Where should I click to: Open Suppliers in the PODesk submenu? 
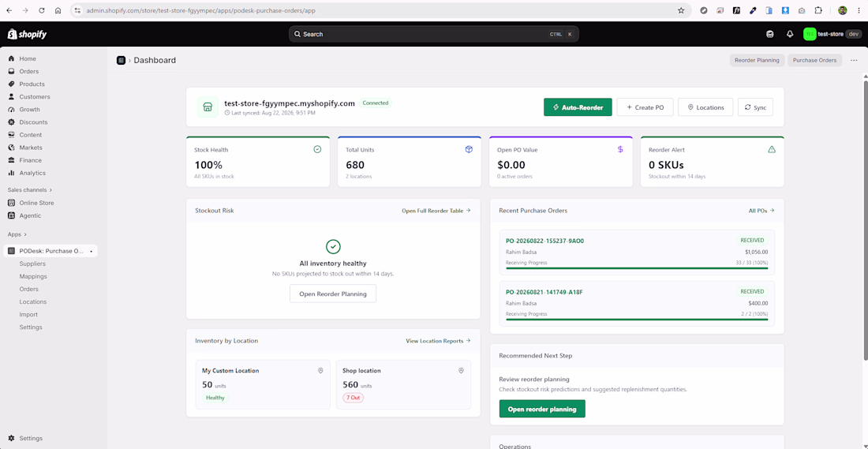tap(32, 264)
